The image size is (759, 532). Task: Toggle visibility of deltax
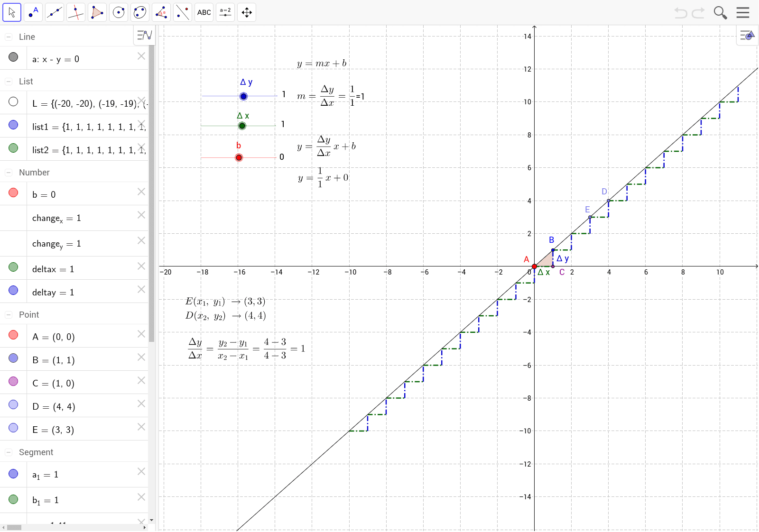(x=13, y=267)
